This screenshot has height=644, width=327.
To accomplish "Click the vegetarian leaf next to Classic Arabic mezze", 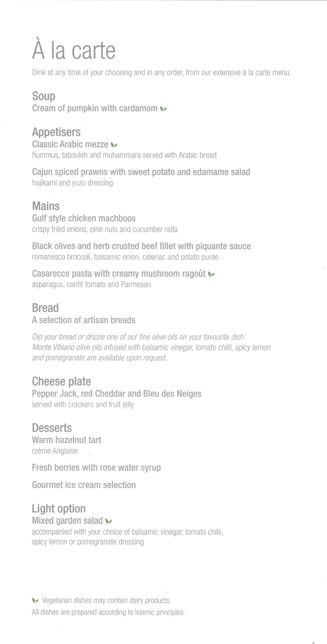I will tap(114, 145).
